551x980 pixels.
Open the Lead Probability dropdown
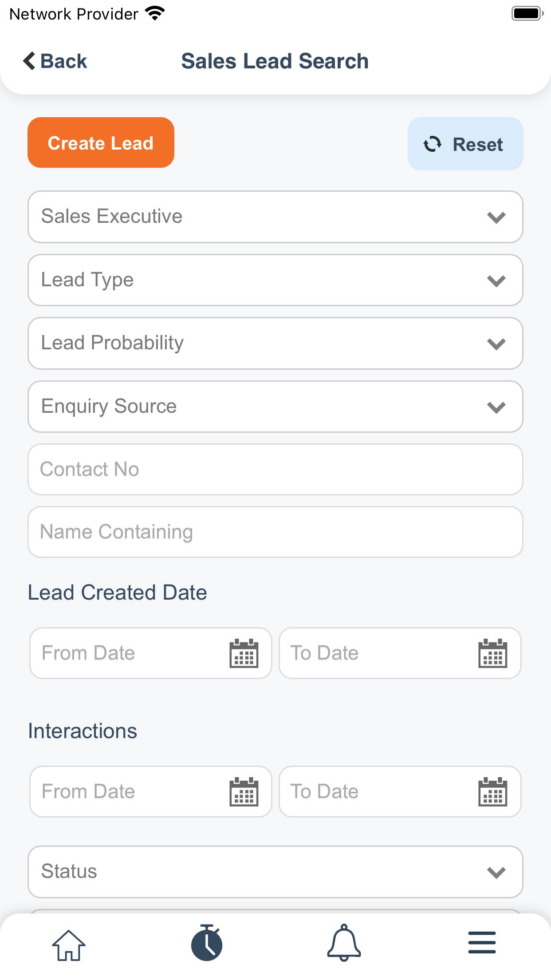(x=275, y=344)
